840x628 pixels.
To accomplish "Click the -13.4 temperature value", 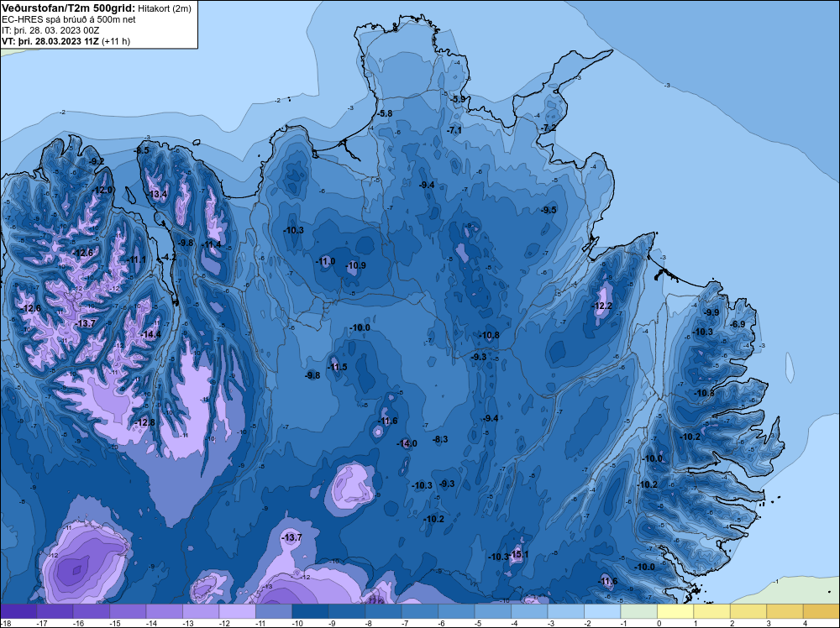I will point(157,194).
